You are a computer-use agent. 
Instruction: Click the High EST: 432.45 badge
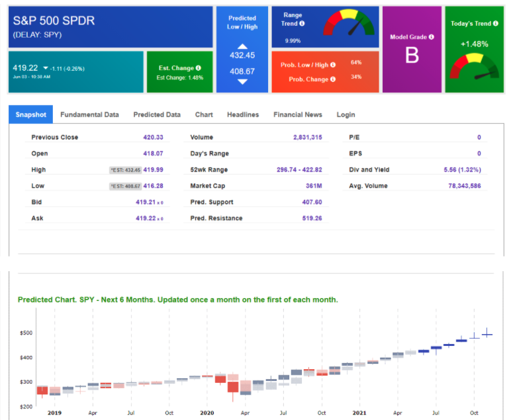[126, 170]
